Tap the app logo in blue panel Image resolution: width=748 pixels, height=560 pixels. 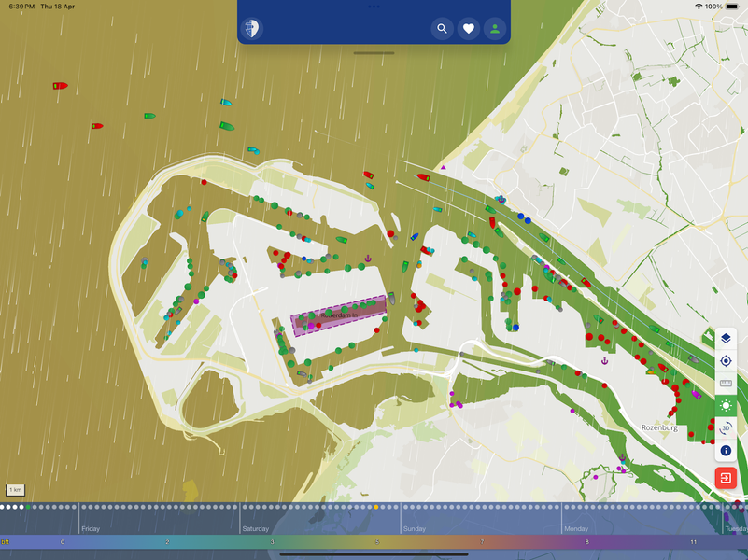[251, 29]
